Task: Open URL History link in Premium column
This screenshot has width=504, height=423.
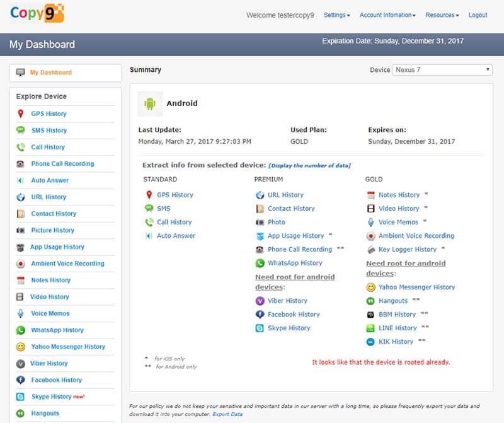Action: (285, 195)
